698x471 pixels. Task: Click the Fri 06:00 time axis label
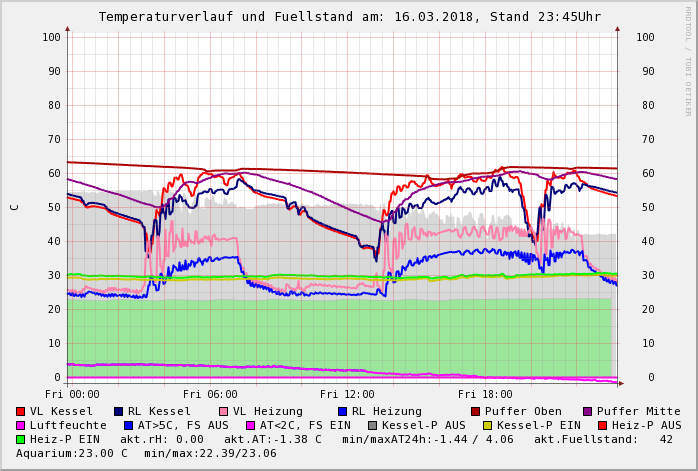[210, 394]
